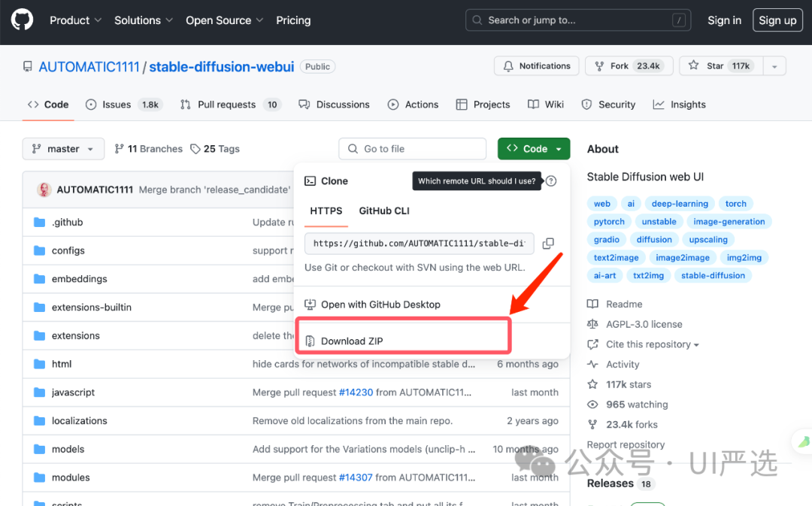Star the repository
This screenshot has height=506, width=812.
(720, 65)
